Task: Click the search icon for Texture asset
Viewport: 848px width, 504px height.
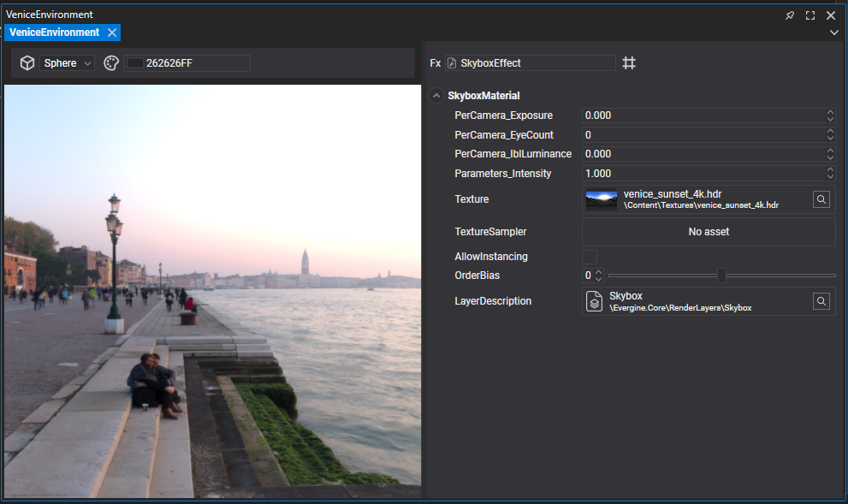Action: pyautogui.click(x=821, y=199)
